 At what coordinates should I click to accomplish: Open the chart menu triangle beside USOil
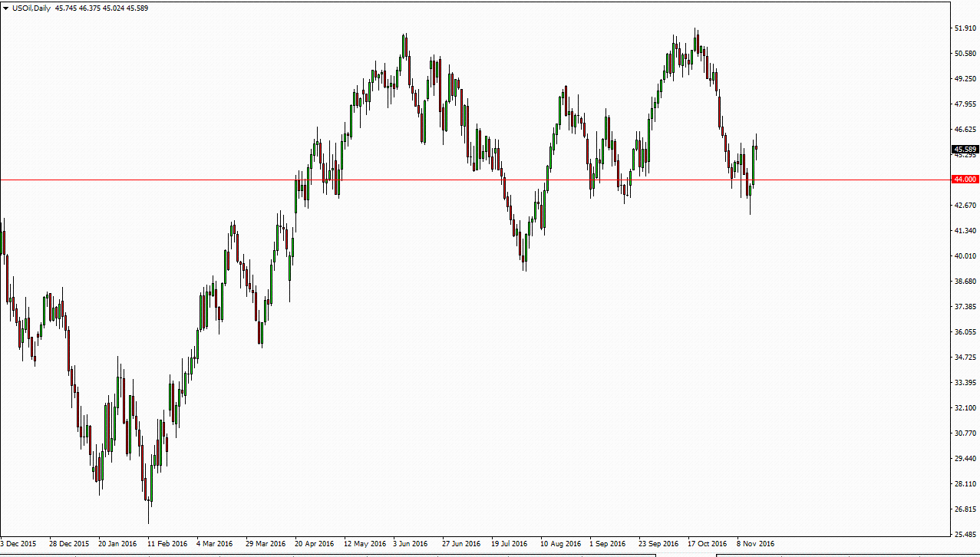pyautogui.click(x=6, y=8)
